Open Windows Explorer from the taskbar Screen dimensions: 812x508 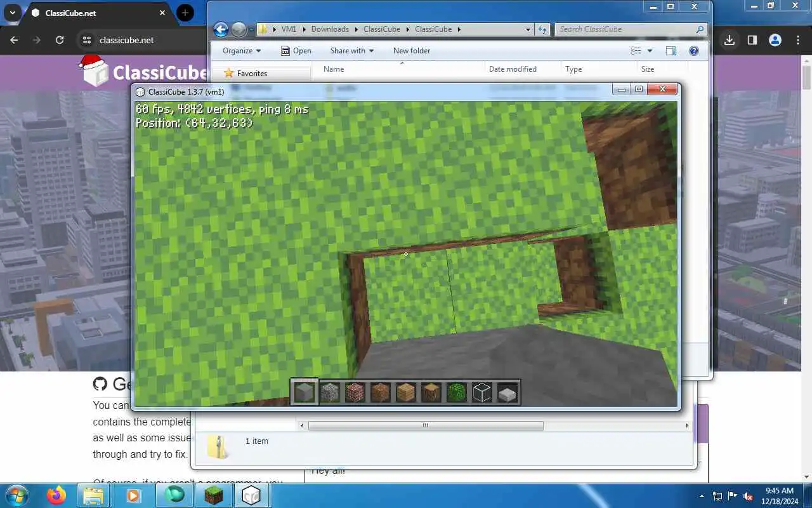93,495
